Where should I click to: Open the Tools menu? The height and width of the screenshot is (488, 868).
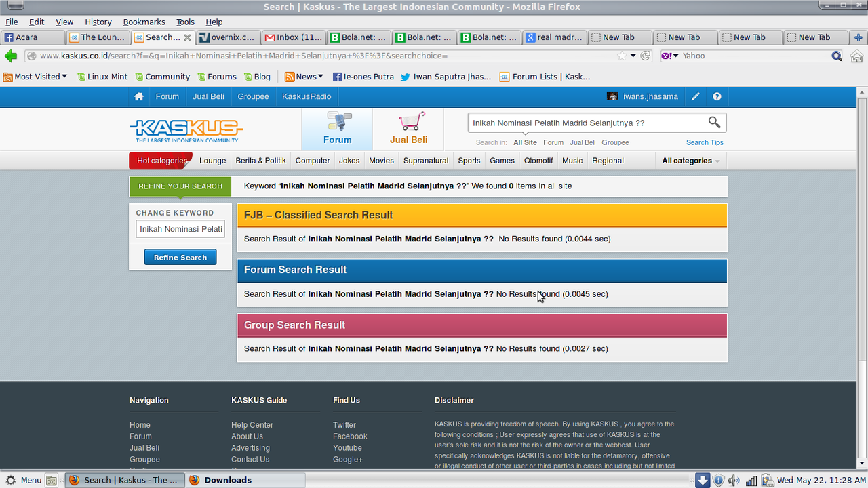click(185, 22)
